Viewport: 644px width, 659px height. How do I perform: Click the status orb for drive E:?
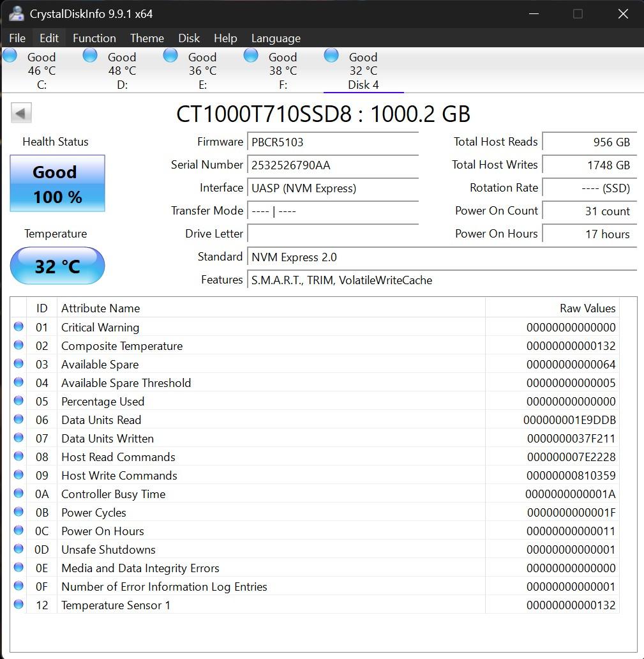[x=170, y=55]
